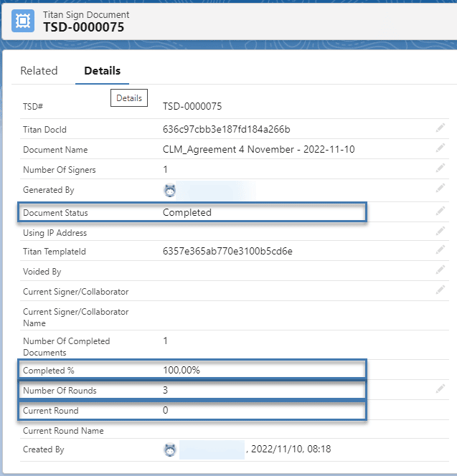The width and height of the screenshot is (457, 476).
Task: Switch to the Related tab
Action: point(39,71)
